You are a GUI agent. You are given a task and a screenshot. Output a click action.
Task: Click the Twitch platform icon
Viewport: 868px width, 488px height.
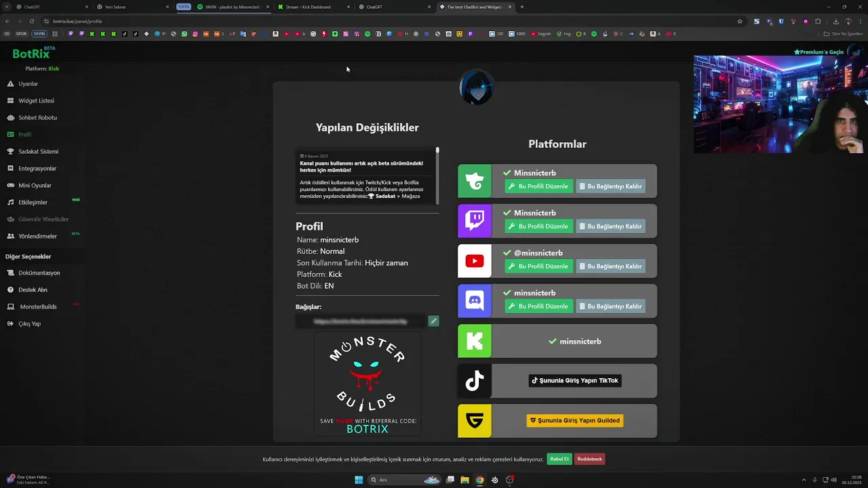475,221
